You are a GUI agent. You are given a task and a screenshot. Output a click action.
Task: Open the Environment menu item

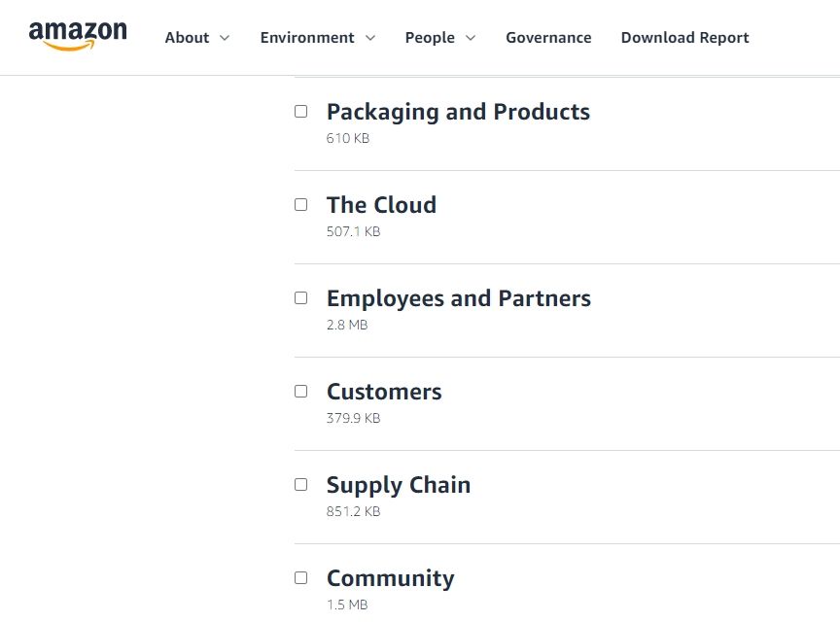coord(307,38)
